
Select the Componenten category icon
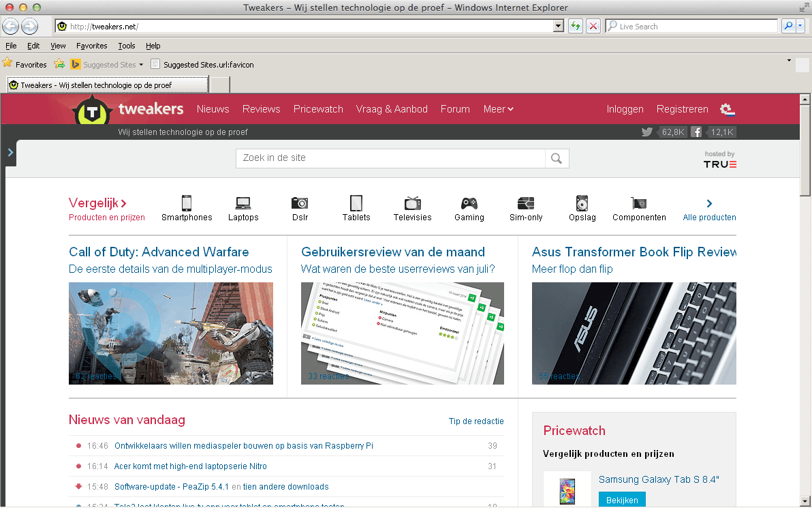[639, 203]
